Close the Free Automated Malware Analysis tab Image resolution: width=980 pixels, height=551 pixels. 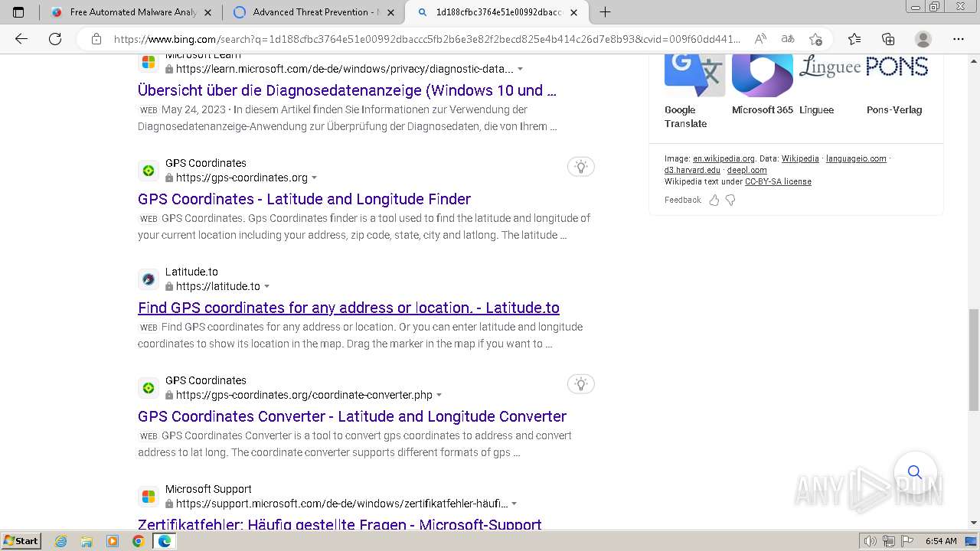coord(207,12)
